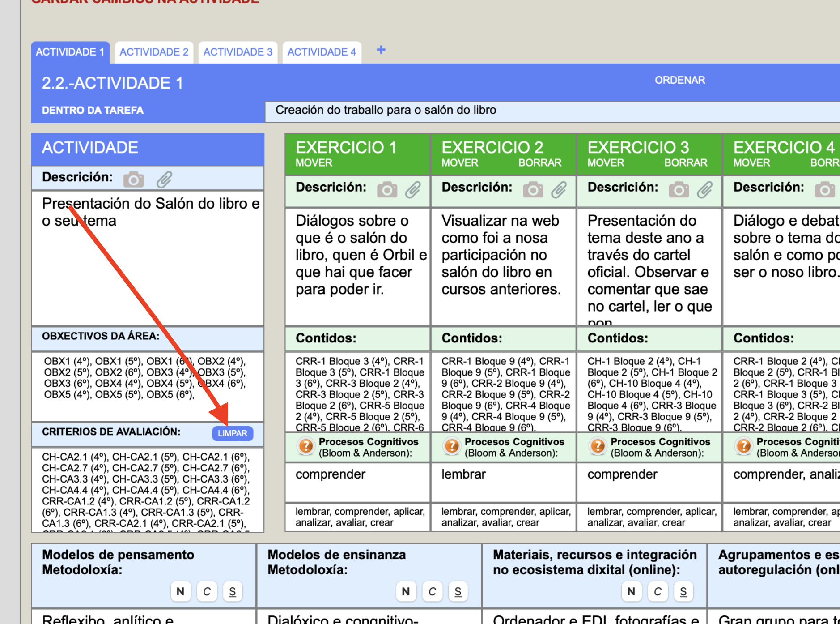Click the ORDENAR link in the header
840x624 pixels.
click(x=679, y=80)
